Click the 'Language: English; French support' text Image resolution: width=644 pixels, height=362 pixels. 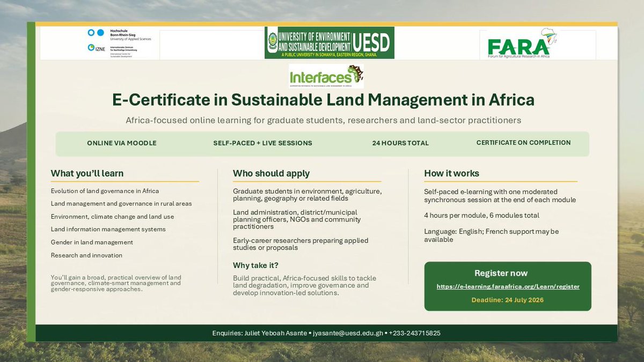point(492,235)
